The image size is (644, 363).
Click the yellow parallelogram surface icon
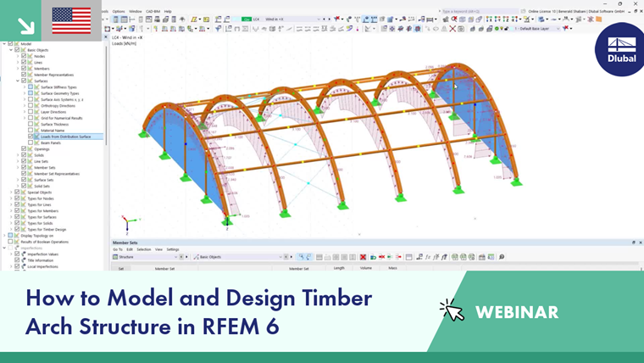[x=193, y=20]
